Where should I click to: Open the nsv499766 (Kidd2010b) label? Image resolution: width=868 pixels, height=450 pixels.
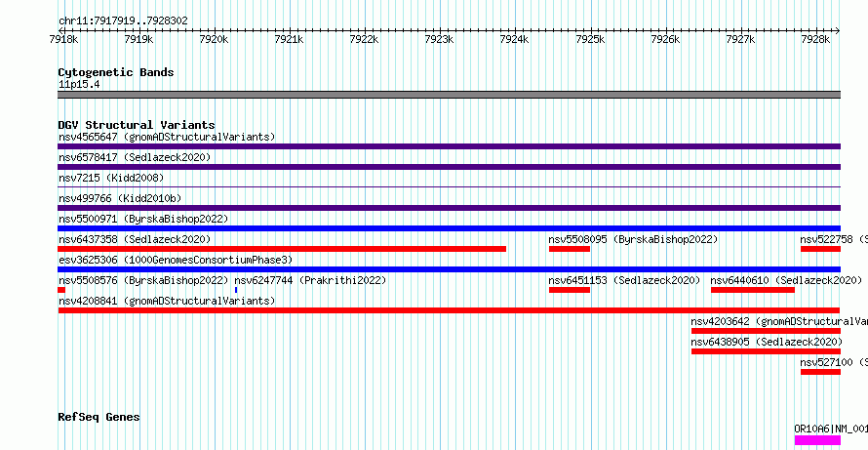[x=120, y=198]
